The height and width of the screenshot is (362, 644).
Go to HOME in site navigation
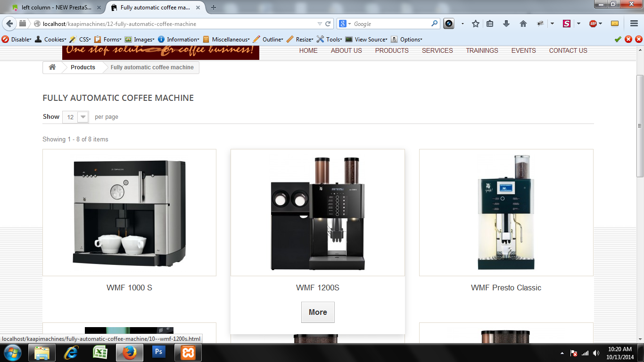pyautogui.click(x=308, y=50)
